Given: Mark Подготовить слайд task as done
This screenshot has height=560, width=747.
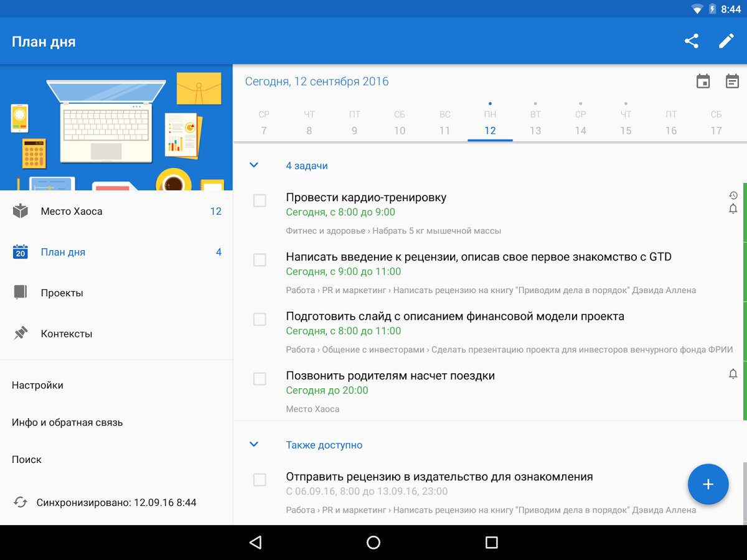Looking at the screenshot, I should coord(260,319).
